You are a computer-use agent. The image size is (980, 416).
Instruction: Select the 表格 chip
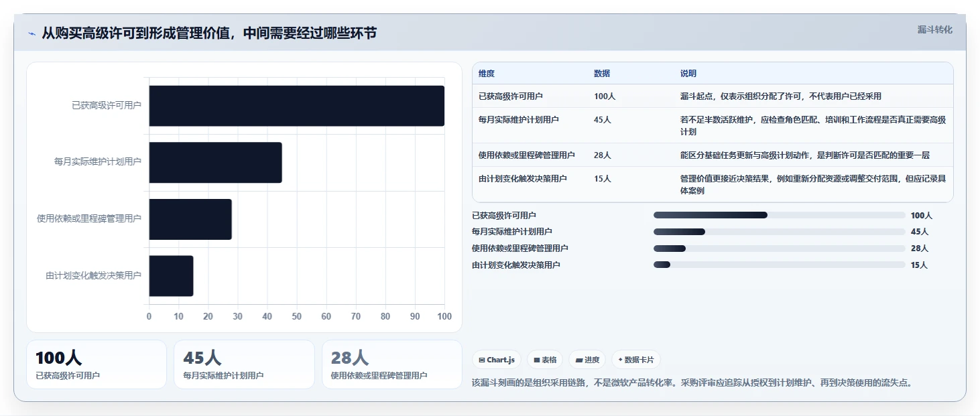(545, 360)
